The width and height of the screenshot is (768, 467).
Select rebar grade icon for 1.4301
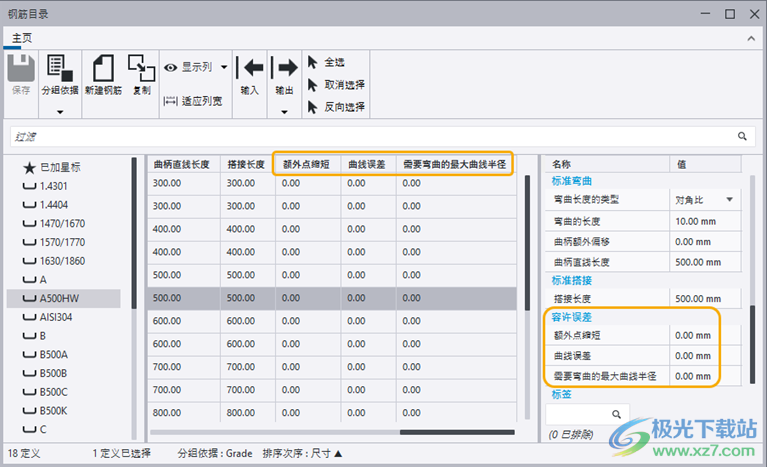29,186
